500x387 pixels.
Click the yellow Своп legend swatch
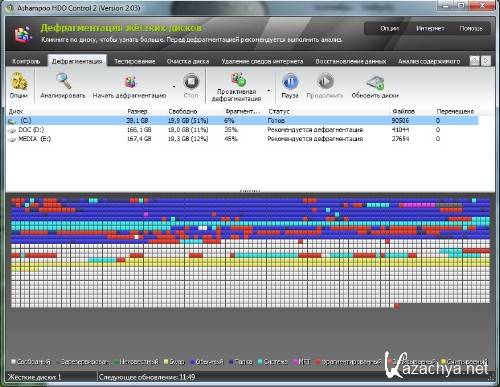point(166,362)
